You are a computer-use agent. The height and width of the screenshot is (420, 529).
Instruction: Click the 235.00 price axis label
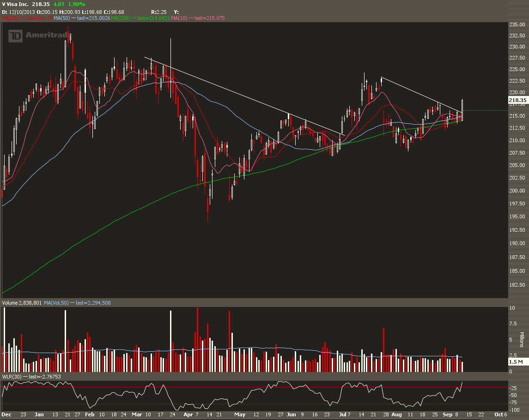[x=517, y=24]
